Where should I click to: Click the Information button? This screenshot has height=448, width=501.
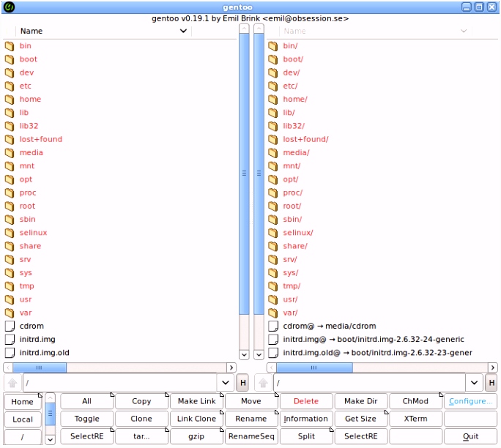(x=306, y=419)
